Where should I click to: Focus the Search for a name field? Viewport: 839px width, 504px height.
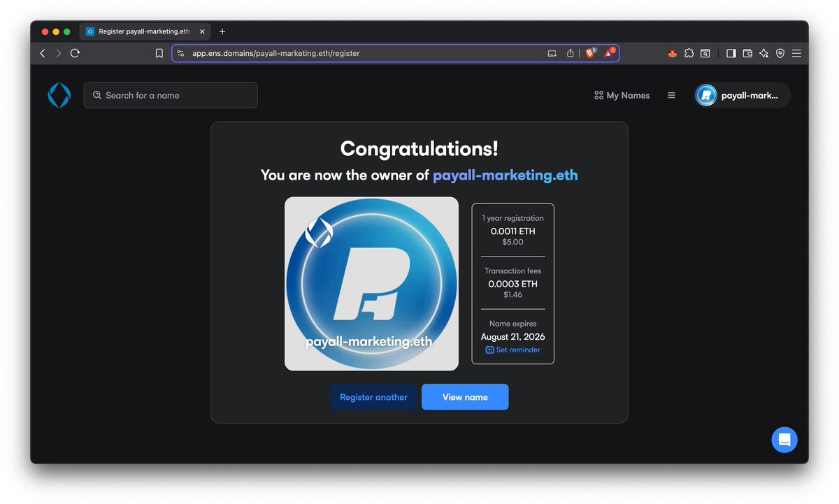[171, 95]
